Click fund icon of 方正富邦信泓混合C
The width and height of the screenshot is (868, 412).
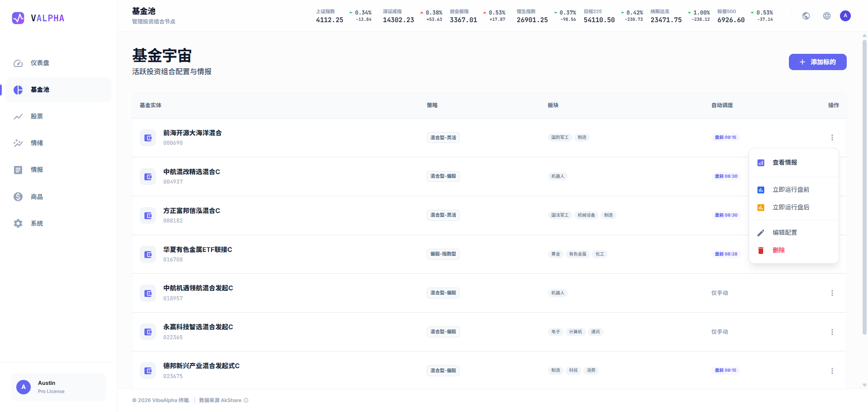148,216
